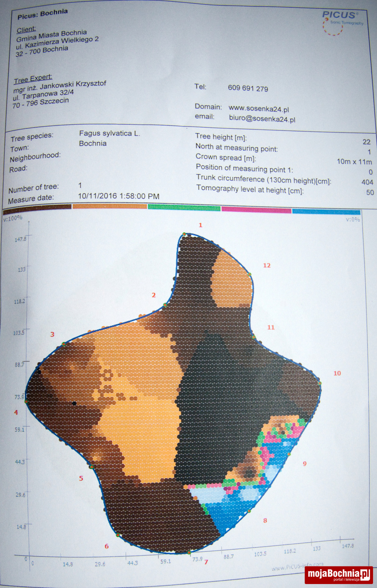Open the www.sosenka24.pl domain link
Viewport: 377px width, 588px height.
[258, 109]
